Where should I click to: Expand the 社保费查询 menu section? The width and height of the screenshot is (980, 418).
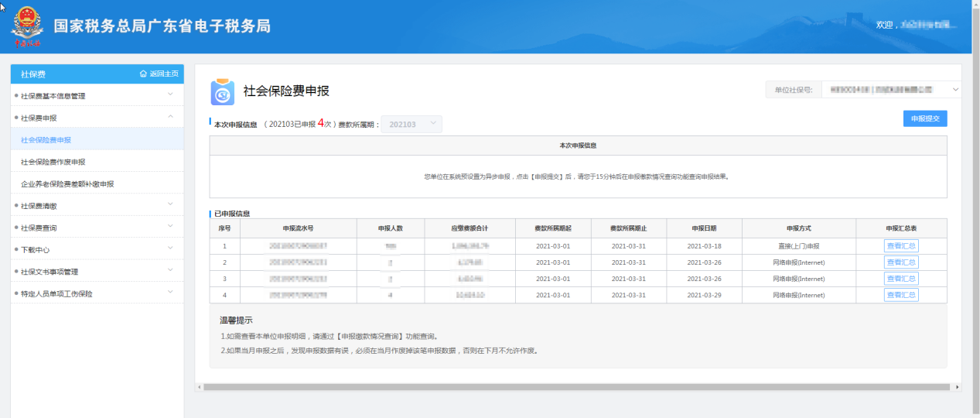(x=170, y=228)
